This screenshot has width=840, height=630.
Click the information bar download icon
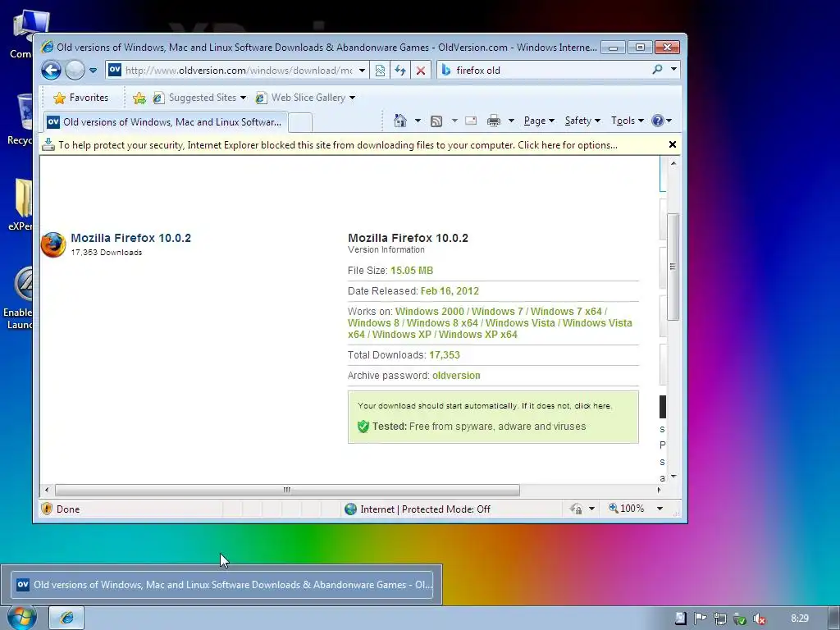48,144
